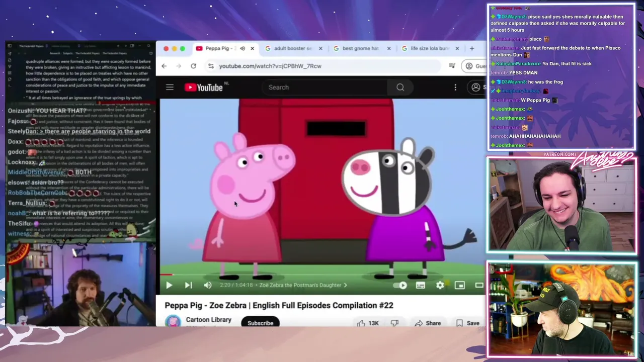Screen dimensions: 644x362
Task: Close the Peppa Pig tab
Action: coord(252,48)
